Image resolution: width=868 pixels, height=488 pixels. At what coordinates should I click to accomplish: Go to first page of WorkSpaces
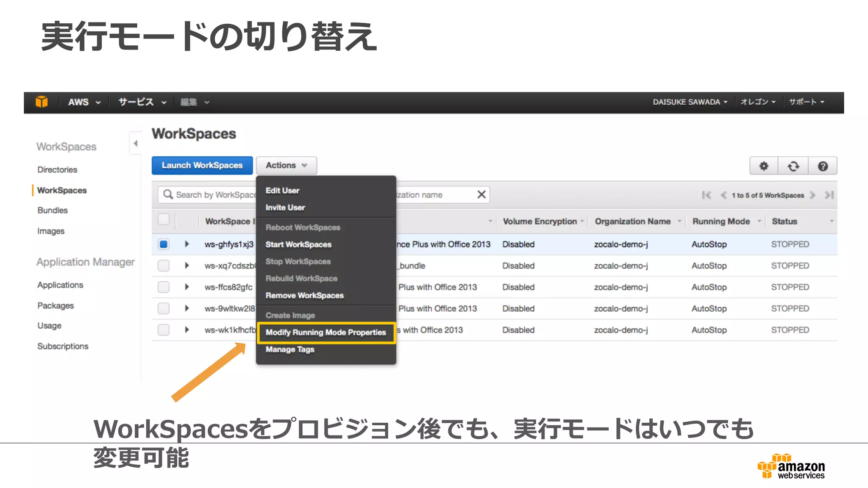click(706, 195)
